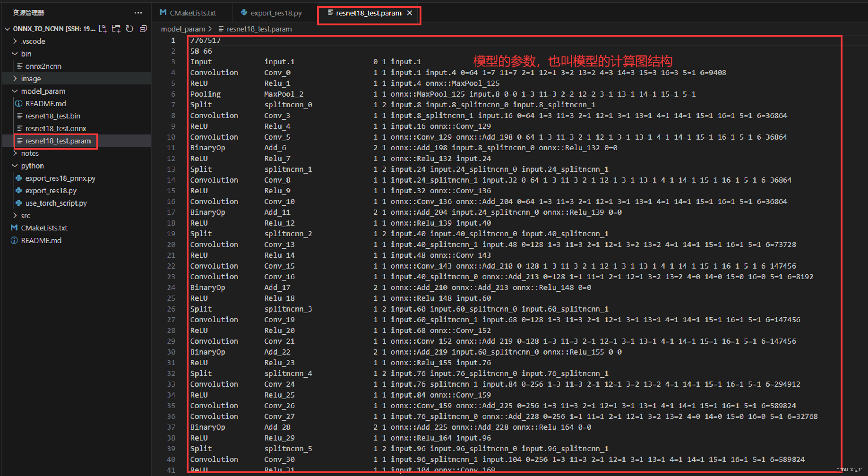
Task: Open resnet18_test.onnx file
Action: (x=55, y=128)
